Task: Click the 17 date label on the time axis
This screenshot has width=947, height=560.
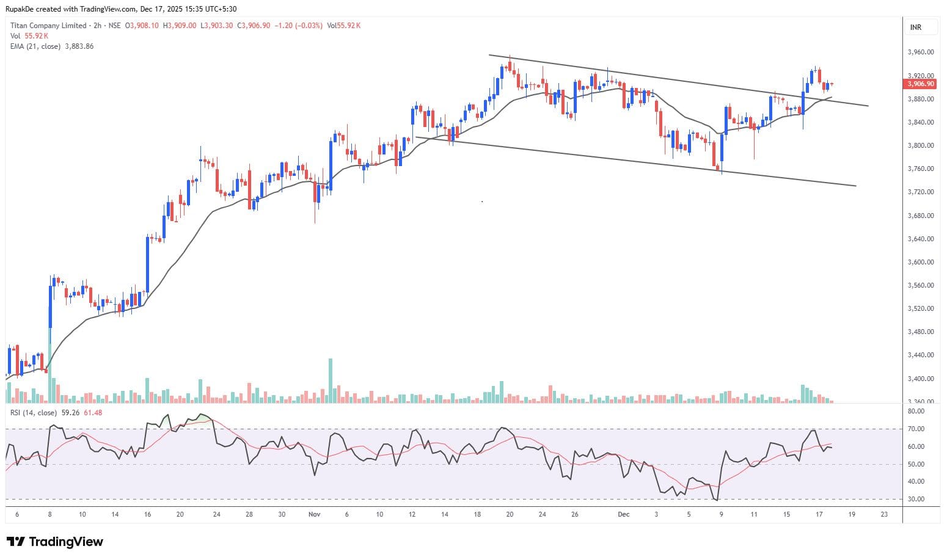Action: (819, 514)
